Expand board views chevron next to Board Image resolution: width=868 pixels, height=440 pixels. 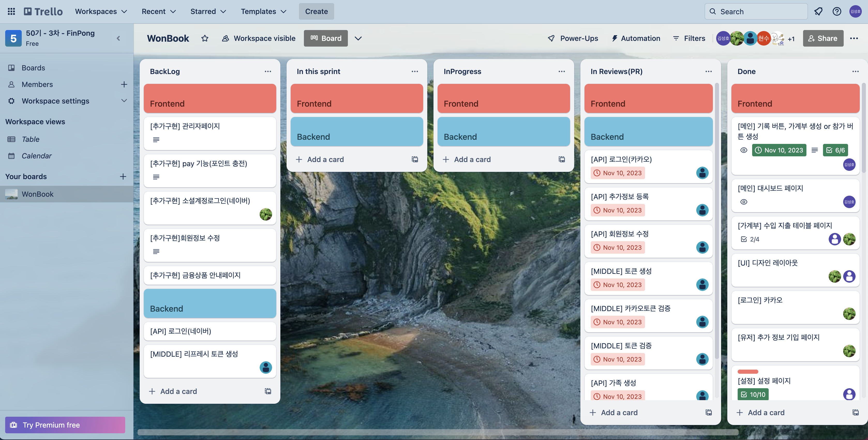(358, 39)
